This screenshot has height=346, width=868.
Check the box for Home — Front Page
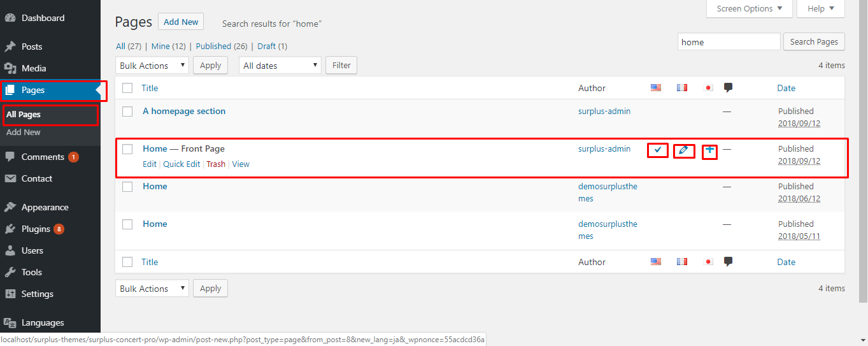(x=127, y=149)
